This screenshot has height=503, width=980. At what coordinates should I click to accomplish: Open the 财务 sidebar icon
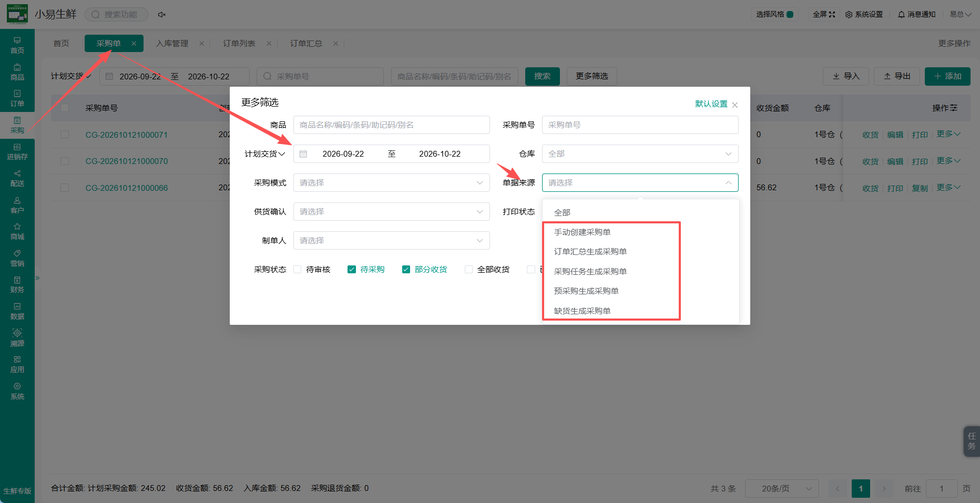point(17,284)
